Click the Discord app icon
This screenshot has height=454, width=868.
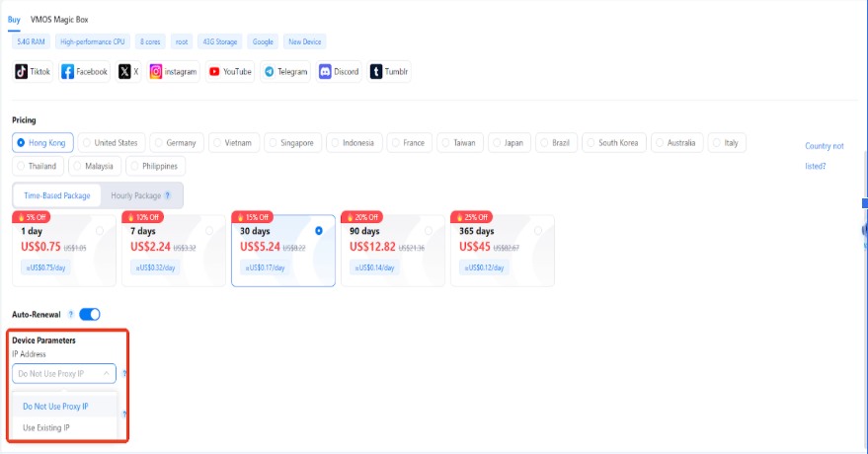click(325, 71)
